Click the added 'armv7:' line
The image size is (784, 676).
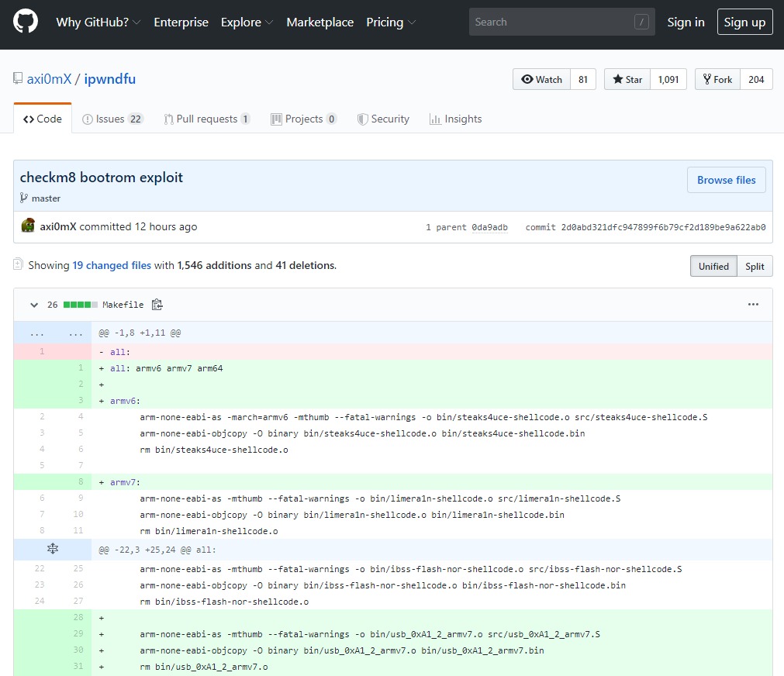click(393, 482)
